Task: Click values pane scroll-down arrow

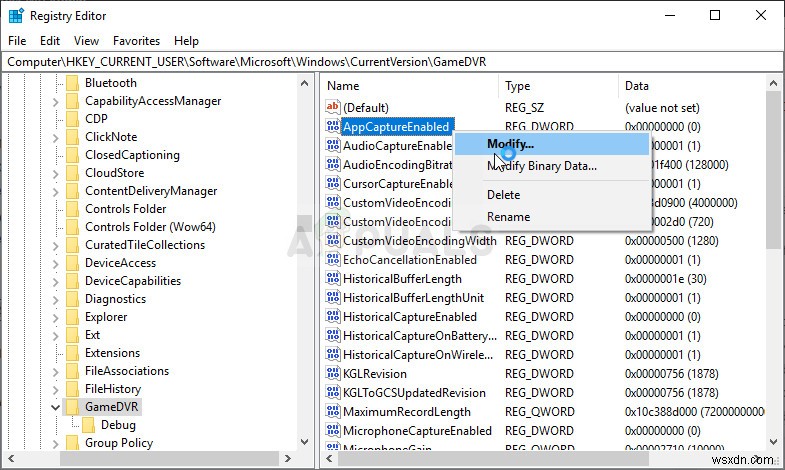Action: tap(773, 441)
